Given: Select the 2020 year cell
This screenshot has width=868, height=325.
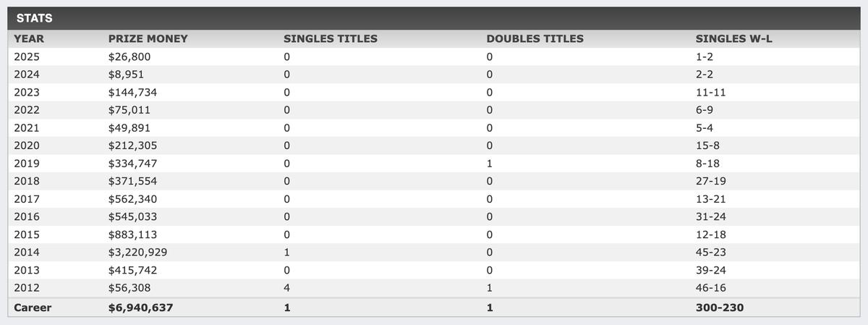Looking at the screenshot, I should coord(27,145).
